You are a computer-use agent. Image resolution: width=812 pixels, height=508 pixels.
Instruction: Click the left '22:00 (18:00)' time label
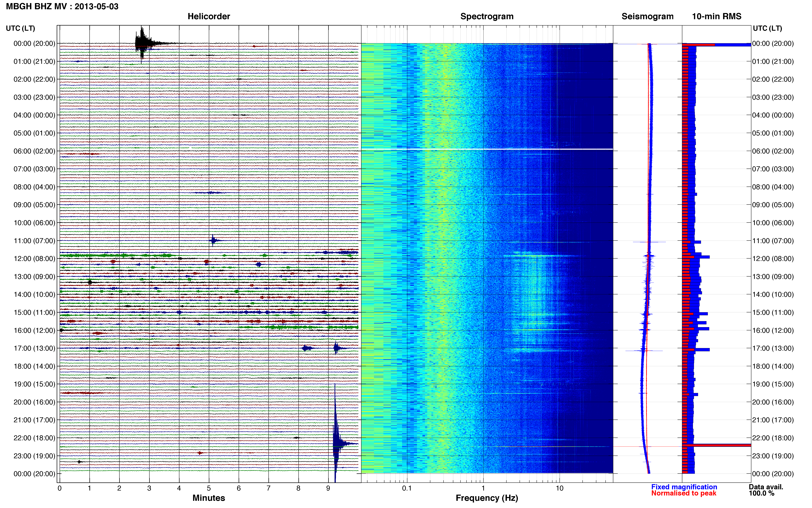34,438
